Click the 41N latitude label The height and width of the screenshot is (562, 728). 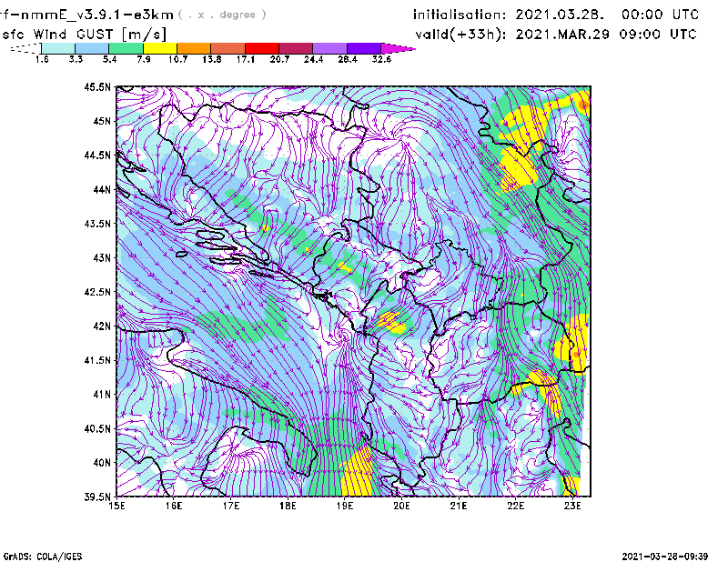tap(102, 395)
